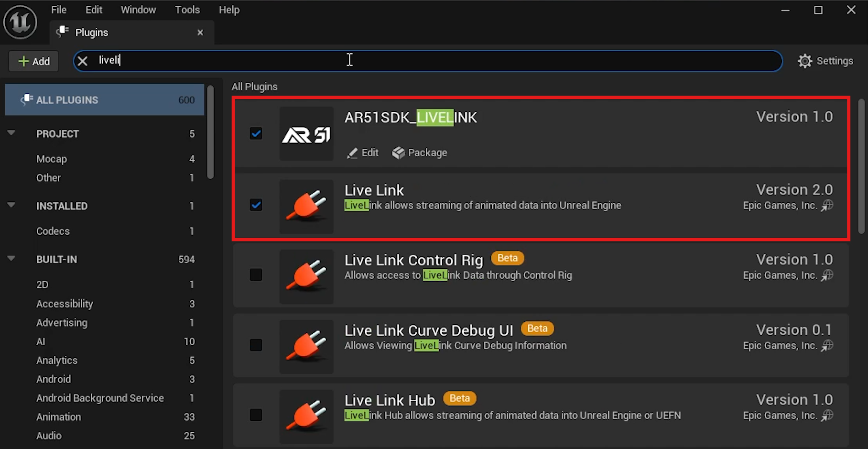The width and height of the screenshot is (868, 449).
Task: Open the File menu
Action: pyautogui.click(x=59, y=10)
